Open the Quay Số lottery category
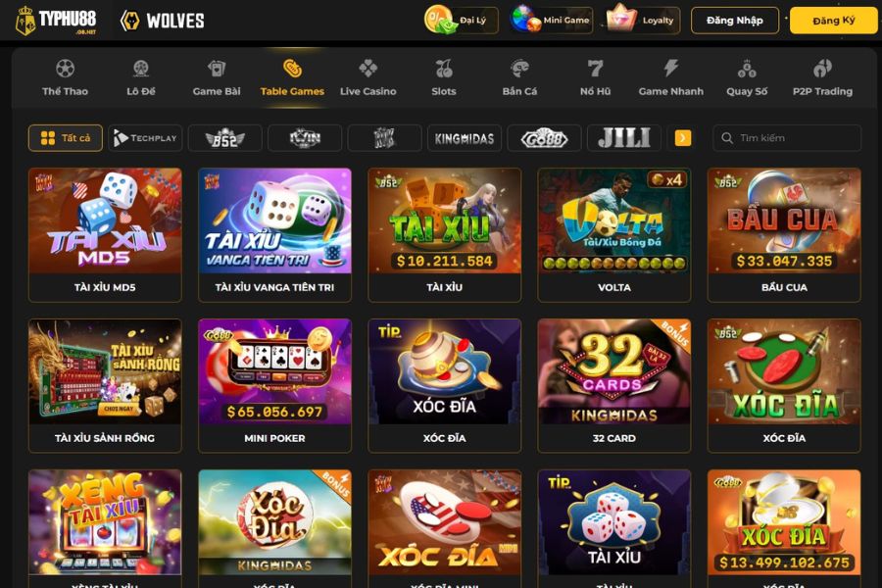The height and width of the screenshot is (588, 882). pyautogui.click(x=747, y=77)
